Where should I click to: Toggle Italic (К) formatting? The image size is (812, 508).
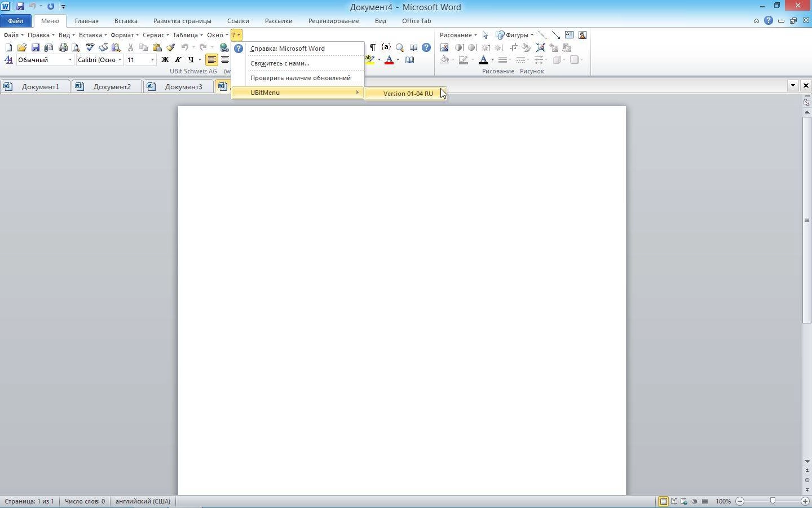click(178, 60)
